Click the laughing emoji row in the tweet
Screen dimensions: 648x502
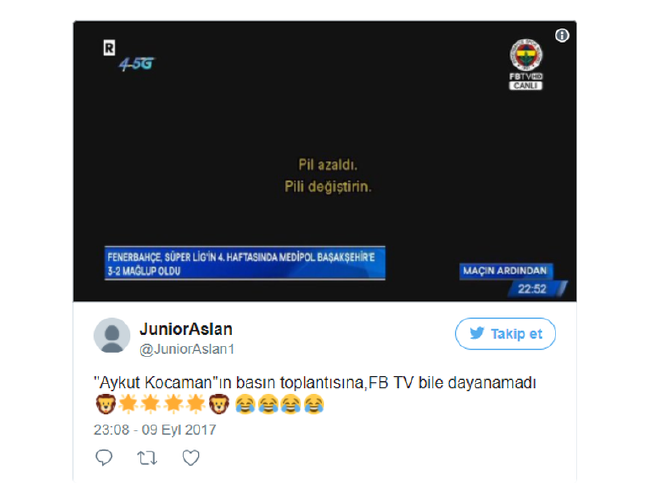[279, 404]
